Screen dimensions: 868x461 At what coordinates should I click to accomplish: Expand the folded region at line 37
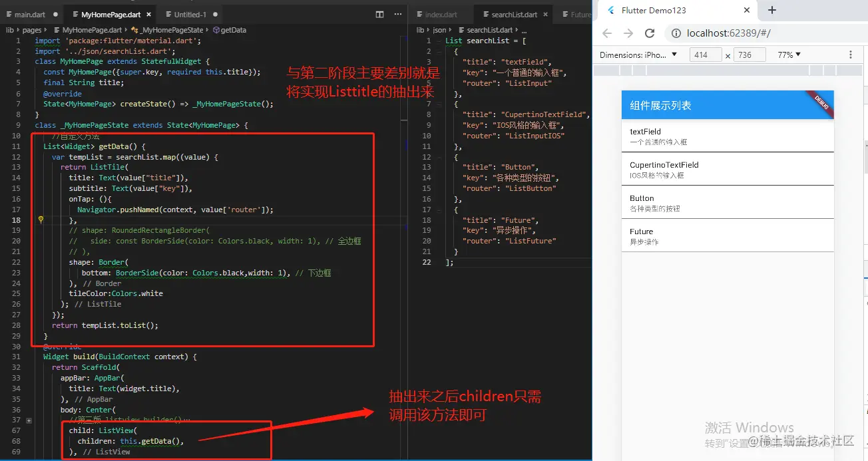[29, 420]
